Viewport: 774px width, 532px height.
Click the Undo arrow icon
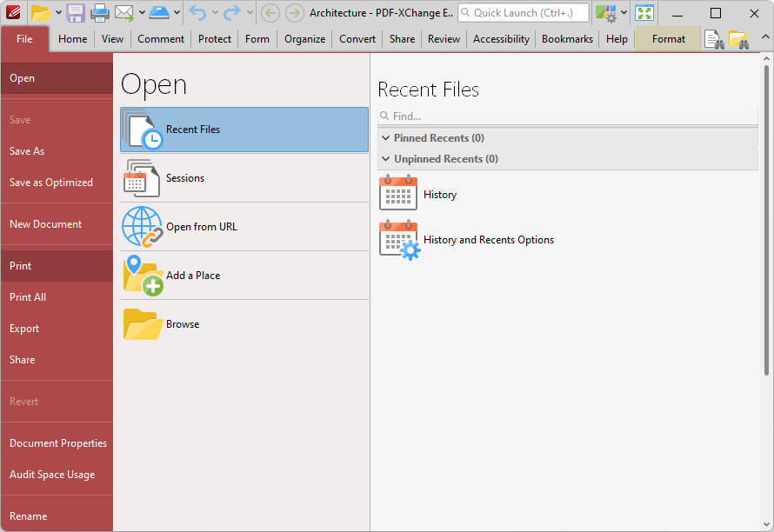[x=198, y=13]
